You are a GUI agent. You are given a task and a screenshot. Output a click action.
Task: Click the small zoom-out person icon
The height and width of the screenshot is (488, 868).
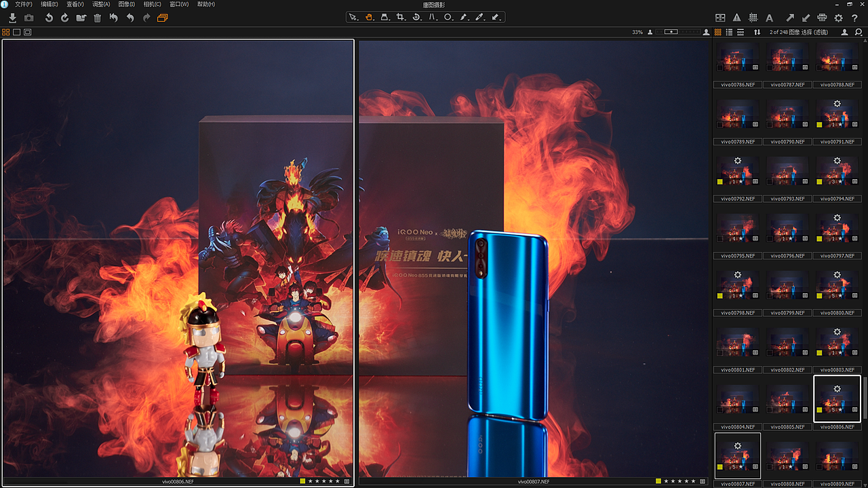click(x=651, y=32)
